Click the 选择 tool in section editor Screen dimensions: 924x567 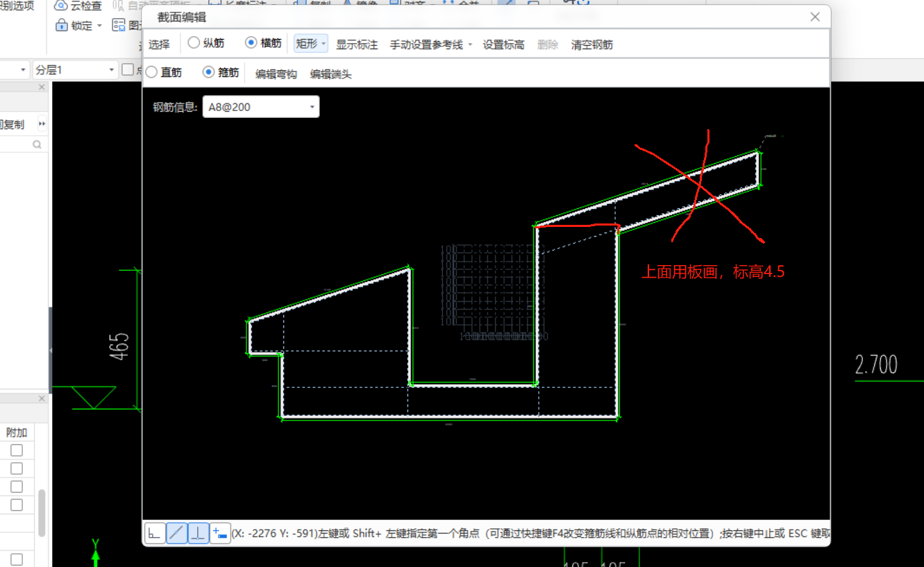159,44
